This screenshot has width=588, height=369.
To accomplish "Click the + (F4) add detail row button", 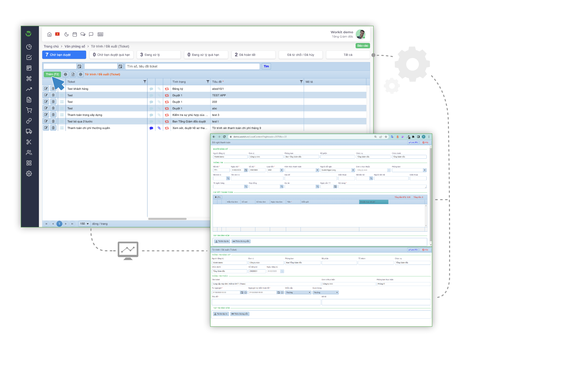I will coord(218,197).
